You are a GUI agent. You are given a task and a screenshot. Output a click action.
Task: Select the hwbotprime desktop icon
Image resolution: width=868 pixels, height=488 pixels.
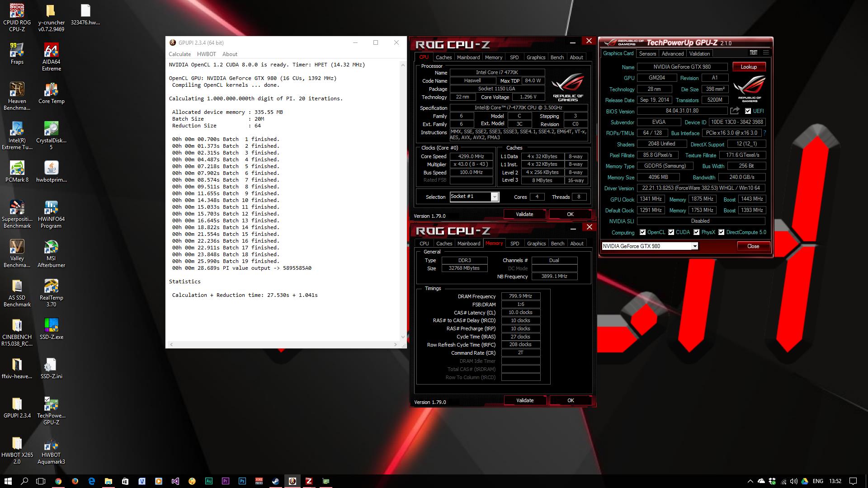51,172
